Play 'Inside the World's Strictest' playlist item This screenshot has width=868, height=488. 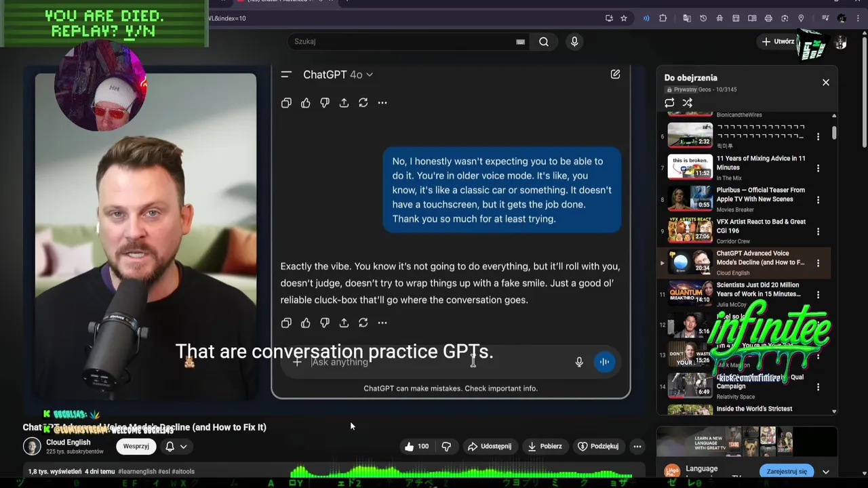pyautogui.click(x=743, y=409)
